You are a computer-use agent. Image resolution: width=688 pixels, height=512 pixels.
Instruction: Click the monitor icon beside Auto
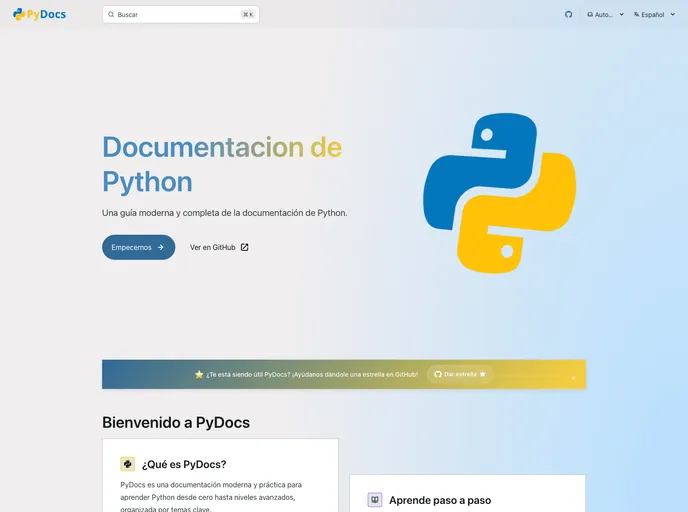[x=590, y=14]
